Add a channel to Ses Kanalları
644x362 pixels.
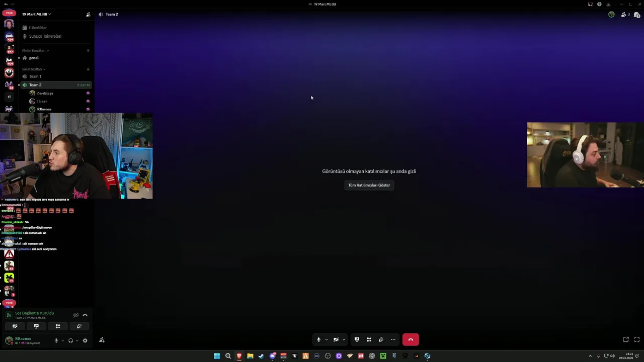click(x=88, y=69)
